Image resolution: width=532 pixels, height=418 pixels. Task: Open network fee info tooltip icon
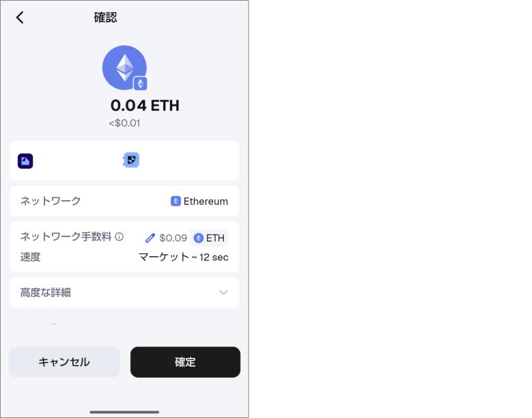point(119,236)
